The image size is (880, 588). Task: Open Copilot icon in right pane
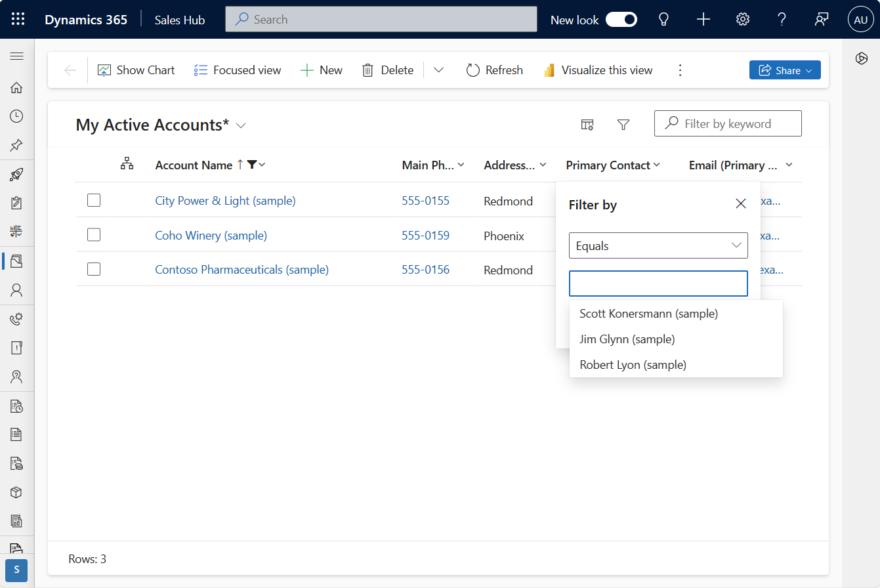pyautogui.click(x=862, y=58)
